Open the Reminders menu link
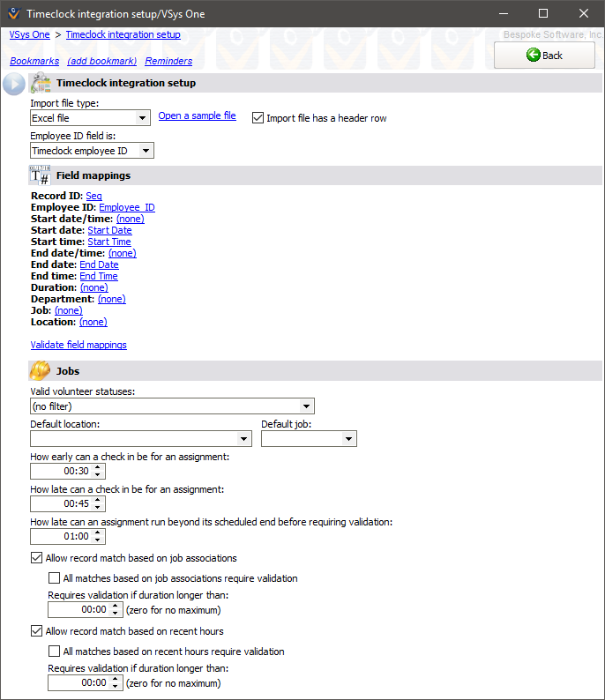Image resolution: width=605 pixels, height=700 pixels. [168, 61]
